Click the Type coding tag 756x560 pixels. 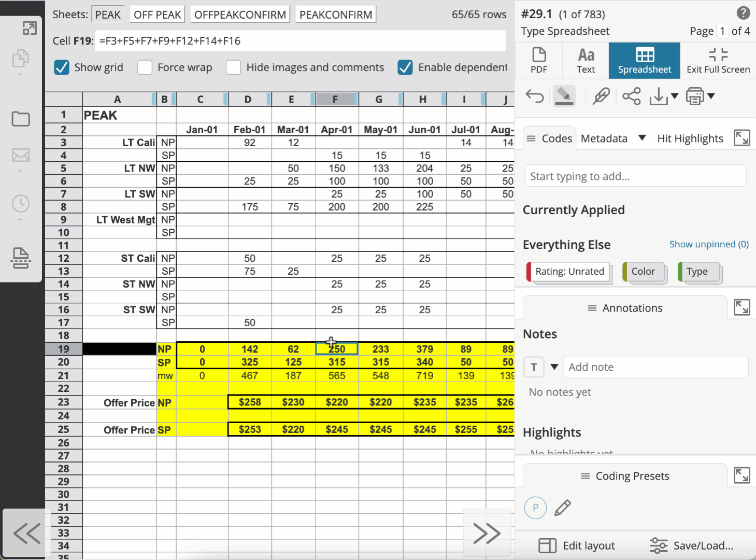pyautogui.click(x=698, y=272)
